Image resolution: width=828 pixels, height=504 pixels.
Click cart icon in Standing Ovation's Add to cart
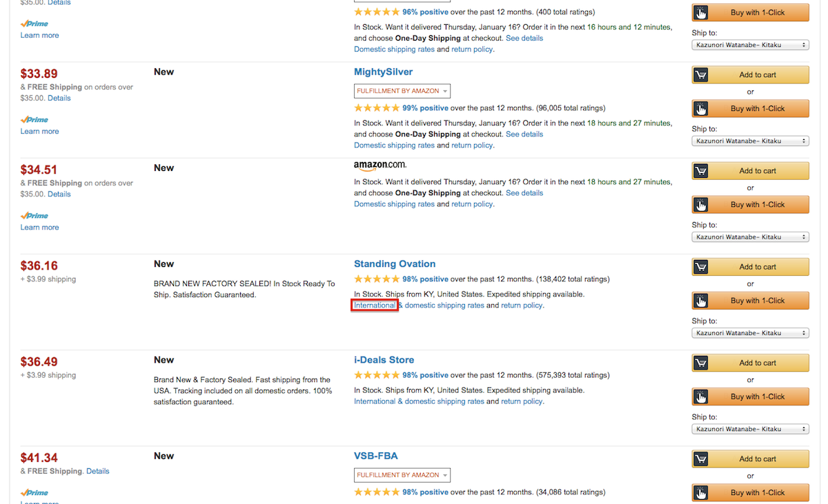coord(700,268)
